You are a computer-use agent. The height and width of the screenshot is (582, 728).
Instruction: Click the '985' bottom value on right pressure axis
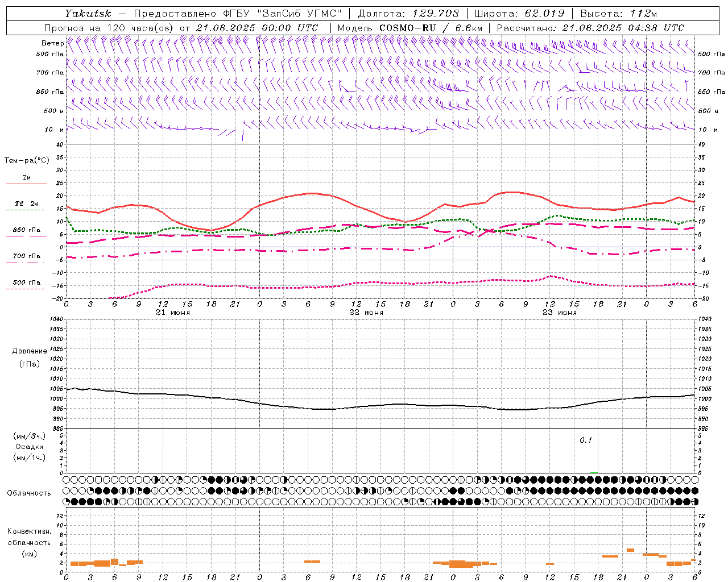coord(703,429)
